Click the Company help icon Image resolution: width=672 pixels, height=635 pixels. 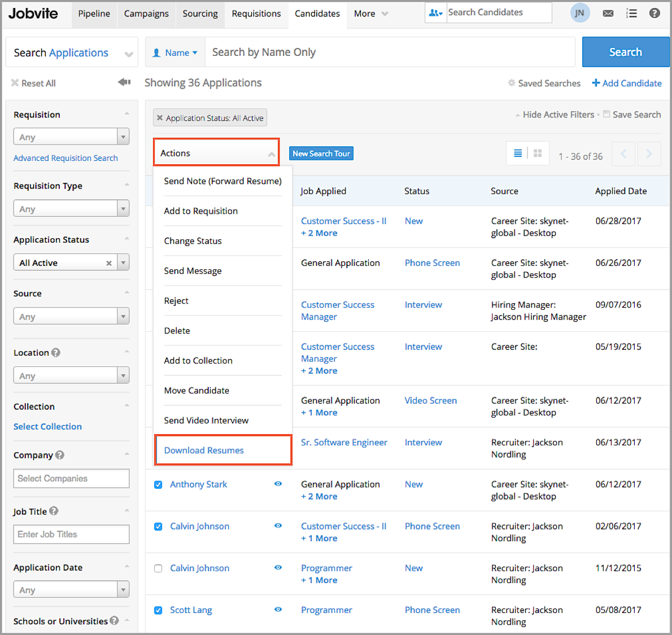60,454
